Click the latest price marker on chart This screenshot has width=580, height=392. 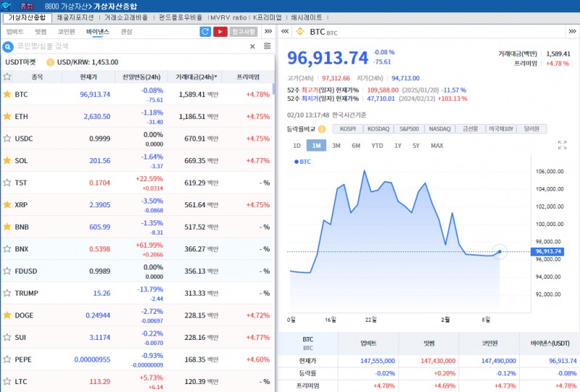click(500, 251)
